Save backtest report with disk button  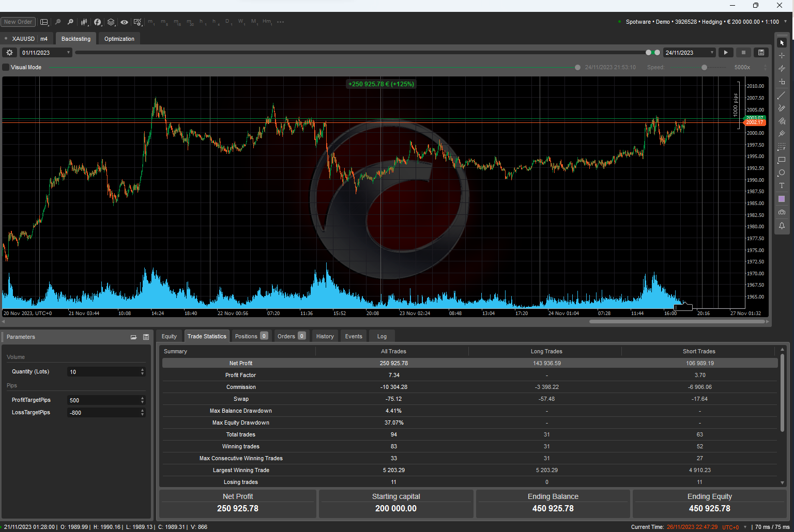(761, 53)
